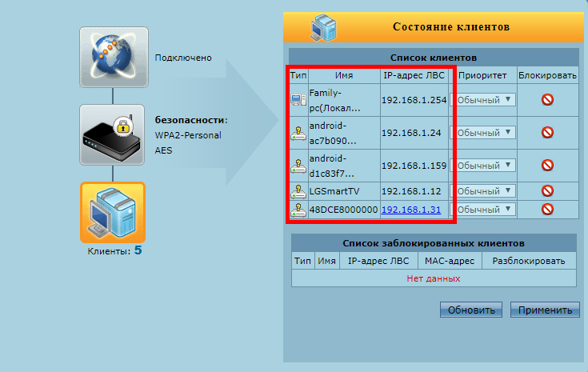This screenshot has width=588, height=372.
Task: Open priority dropdown for android-ac7b090
Action: 483,132
